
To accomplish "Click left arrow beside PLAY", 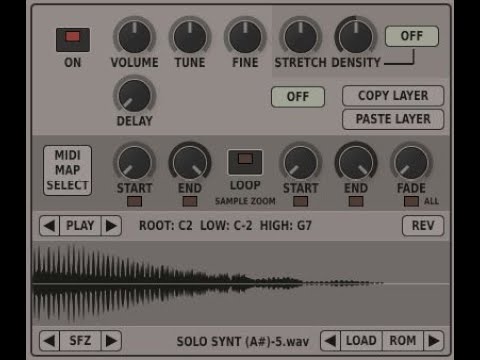I will tap(50, 226).
